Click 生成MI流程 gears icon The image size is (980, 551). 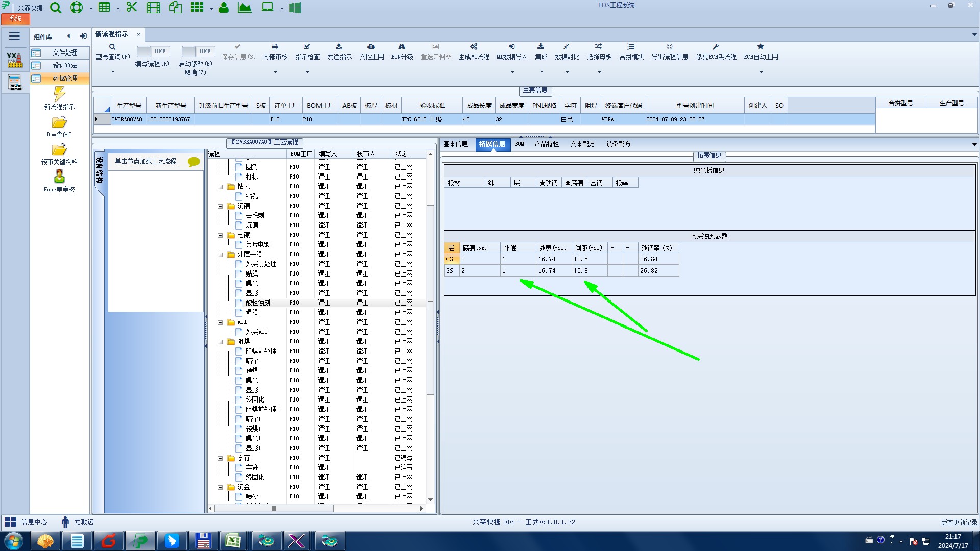[473, 47]
